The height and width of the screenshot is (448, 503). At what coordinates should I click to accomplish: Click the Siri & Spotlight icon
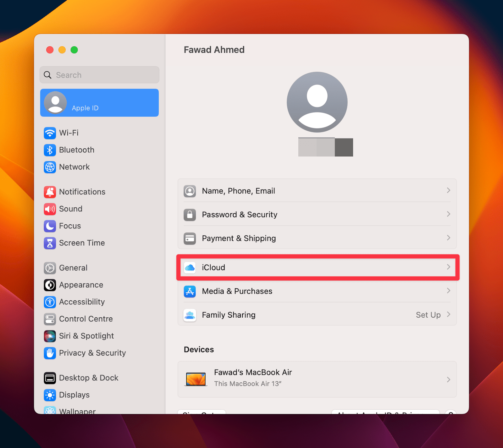pos(50,336)
